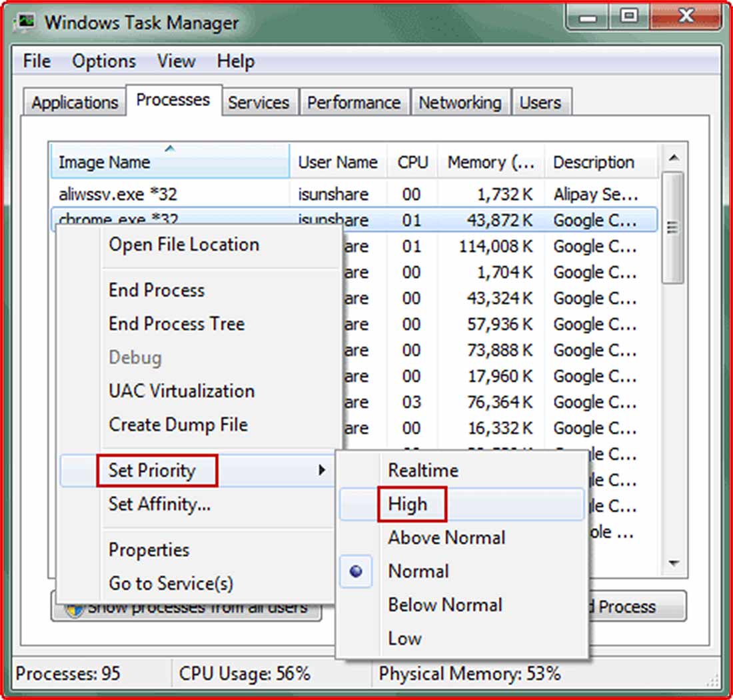
Task: Minimize the Task Manager window
Action: tap(588, 18)
